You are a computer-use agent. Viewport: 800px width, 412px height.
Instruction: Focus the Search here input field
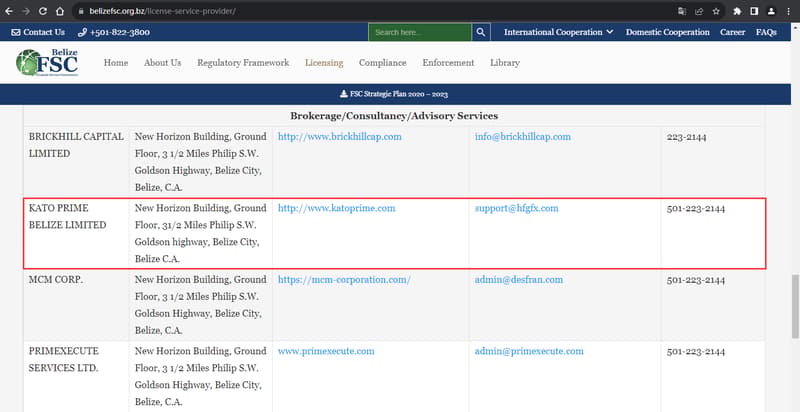(420, 32)
